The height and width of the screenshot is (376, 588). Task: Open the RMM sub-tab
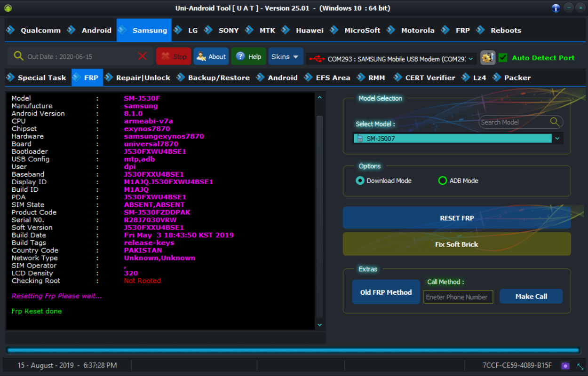[371, 78]
